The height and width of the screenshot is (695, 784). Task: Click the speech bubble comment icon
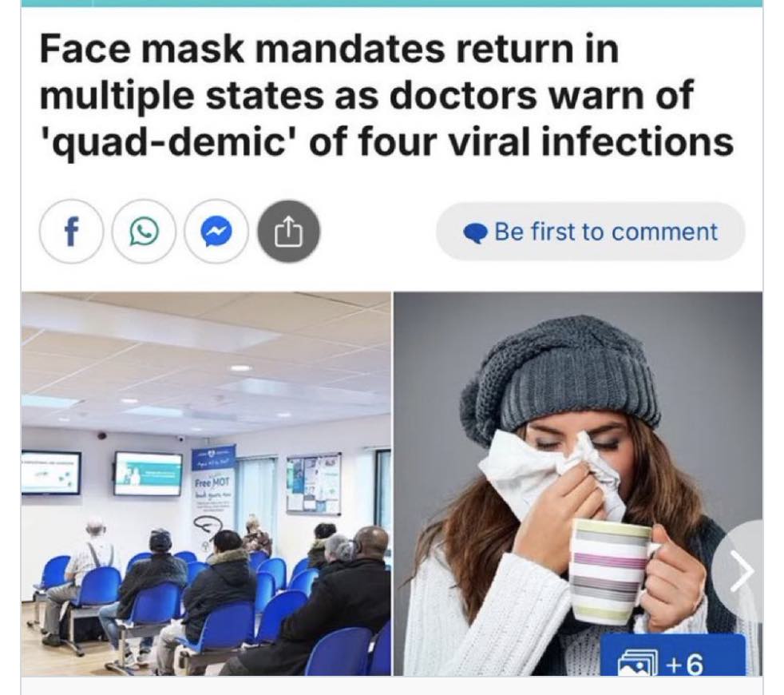pos(475,233)
